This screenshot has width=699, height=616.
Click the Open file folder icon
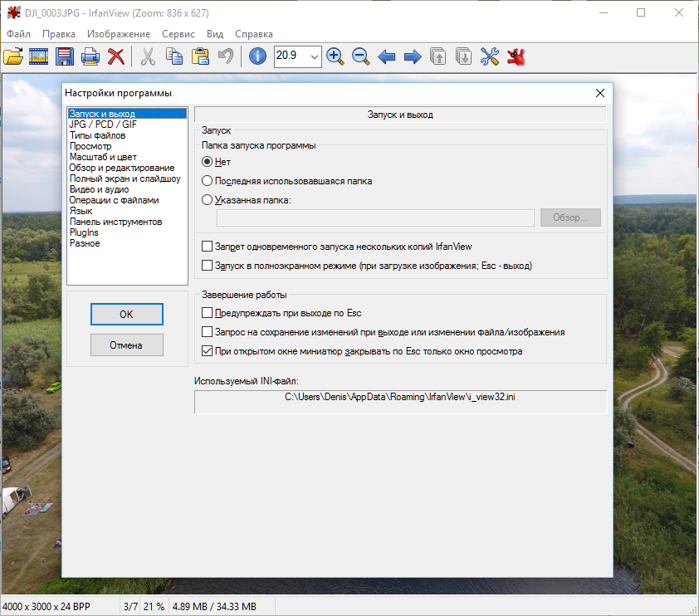pos(13,56)
